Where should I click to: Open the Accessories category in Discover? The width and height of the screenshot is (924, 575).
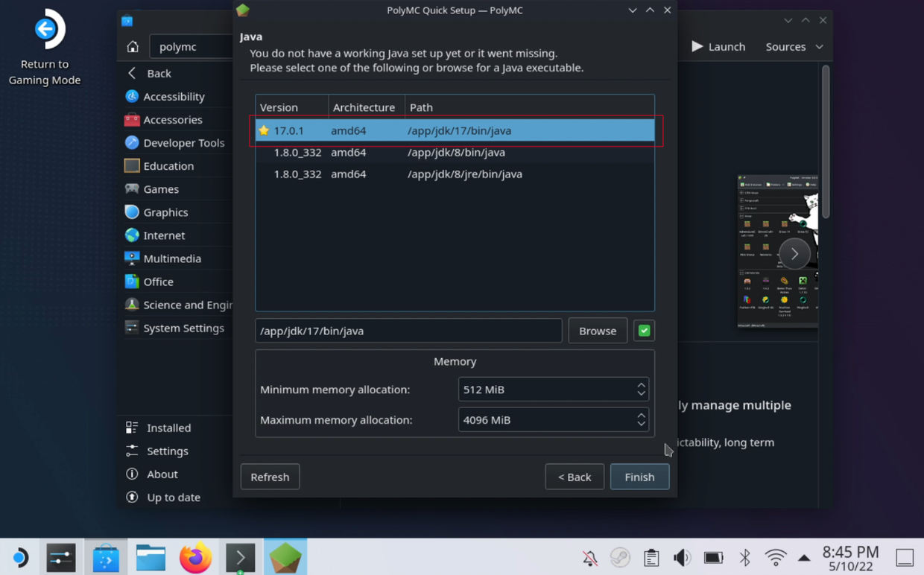[172, 119]
